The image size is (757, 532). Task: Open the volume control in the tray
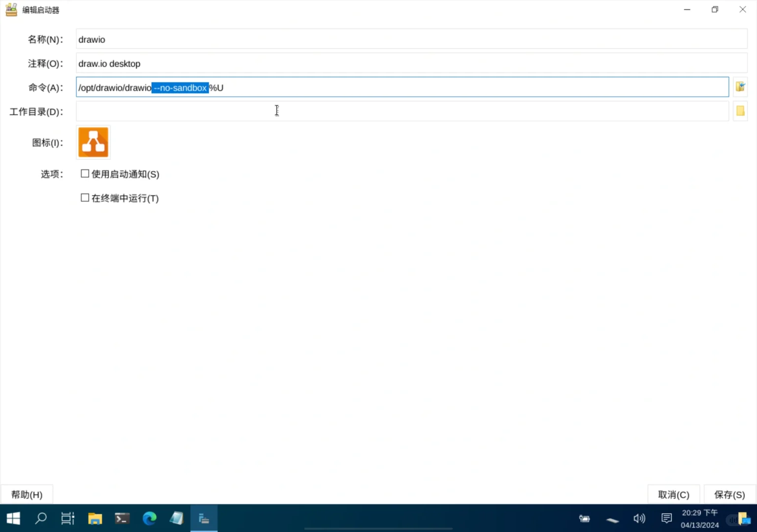(x=639, y=518)
